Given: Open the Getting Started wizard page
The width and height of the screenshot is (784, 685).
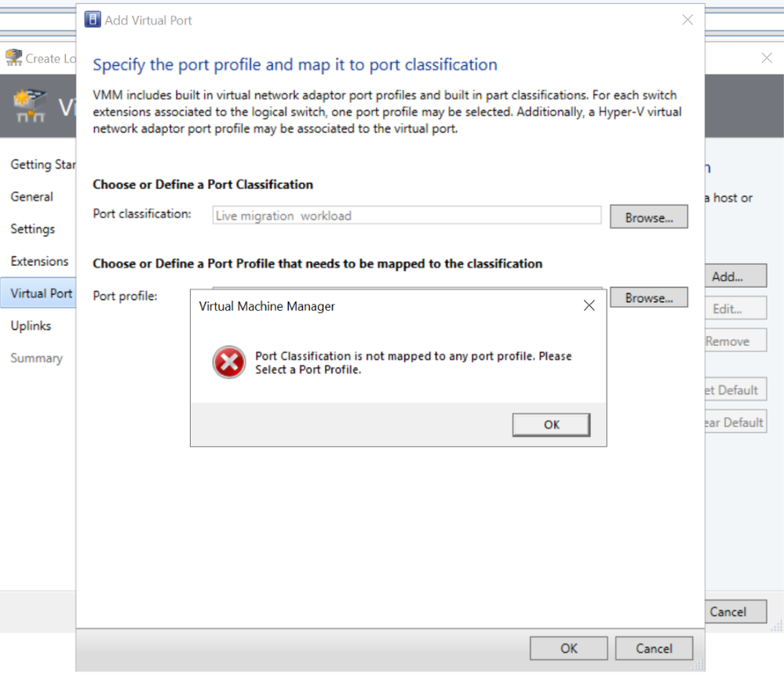Looking at the screenshot, I should pos(43,165).
